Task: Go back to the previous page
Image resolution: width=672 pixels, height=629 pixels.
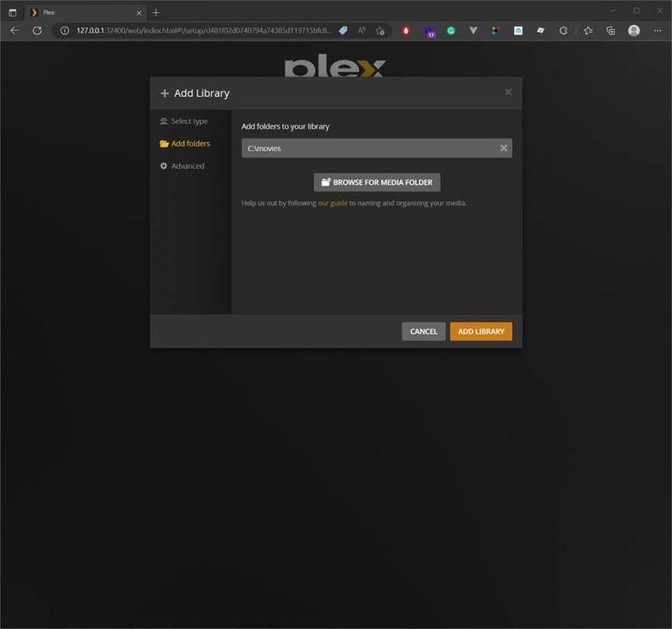Action: click(14, 30)
